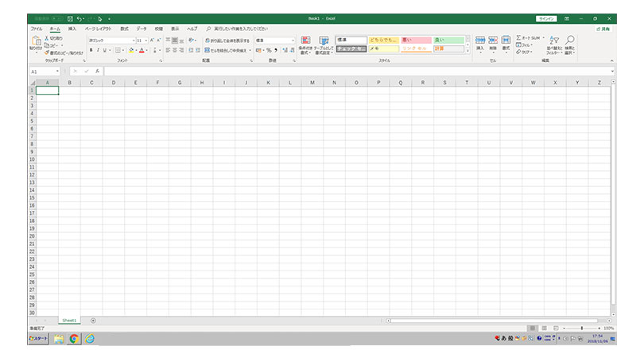
Task: Click the increase decimal icon
Action: (x=285, y=50)
